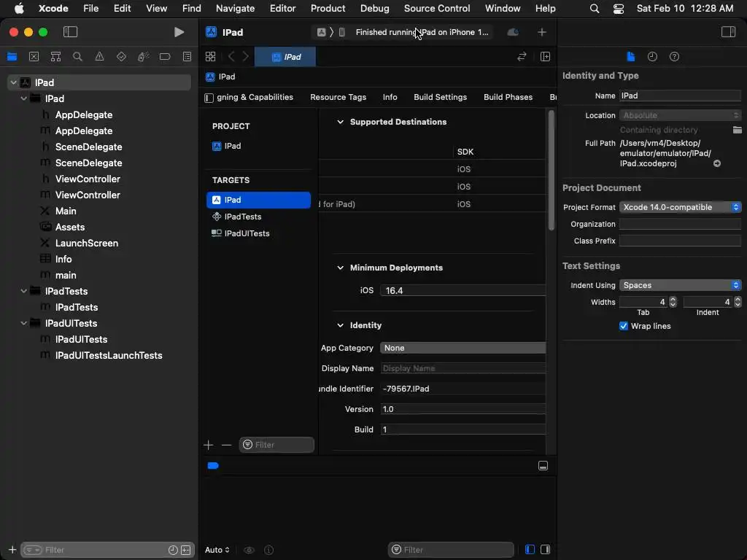
Task: Switch to the Info tab
Action: click(390, 97)
